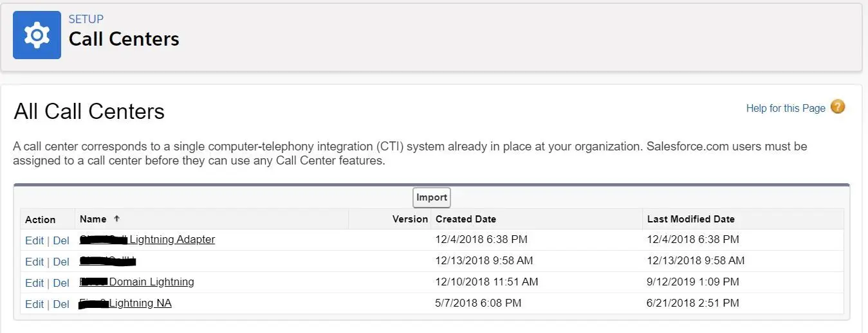Sort by the Name column header
The height and width of the screenshot is (333, 868).
point(93,219)
